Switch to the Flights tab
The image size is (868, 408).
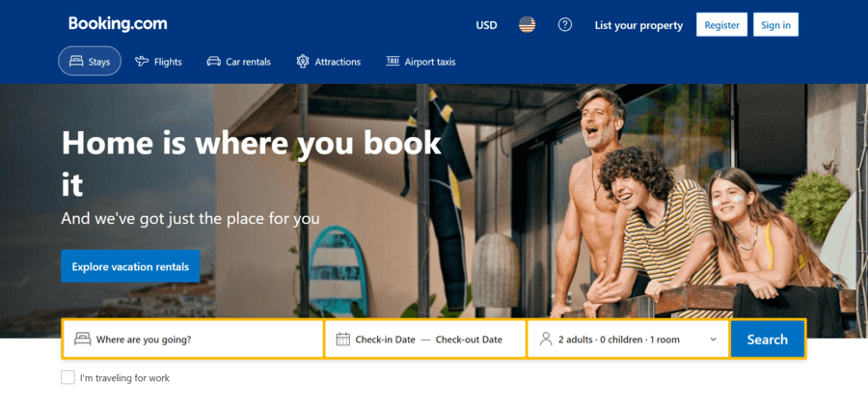pyautogui.click(x=158, y=62)
